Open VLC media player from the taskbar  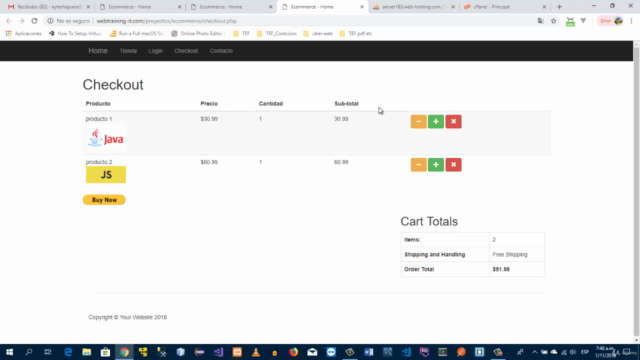click(x=256, y=352)
